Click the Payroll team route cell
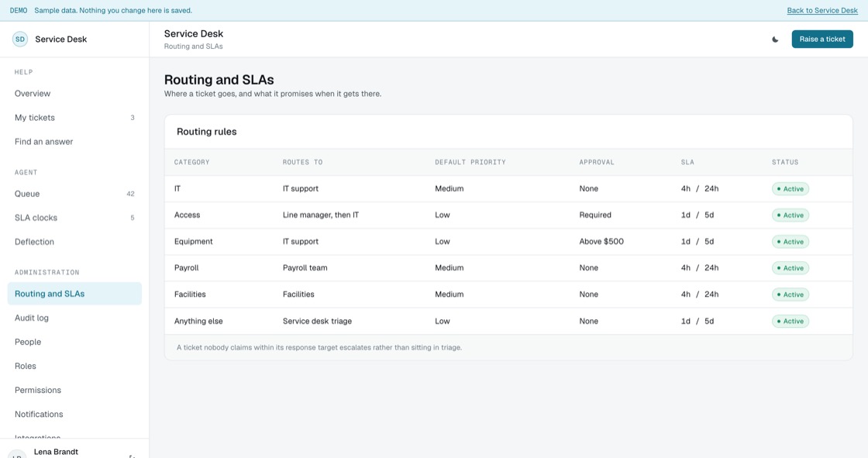 pos(305,268)
